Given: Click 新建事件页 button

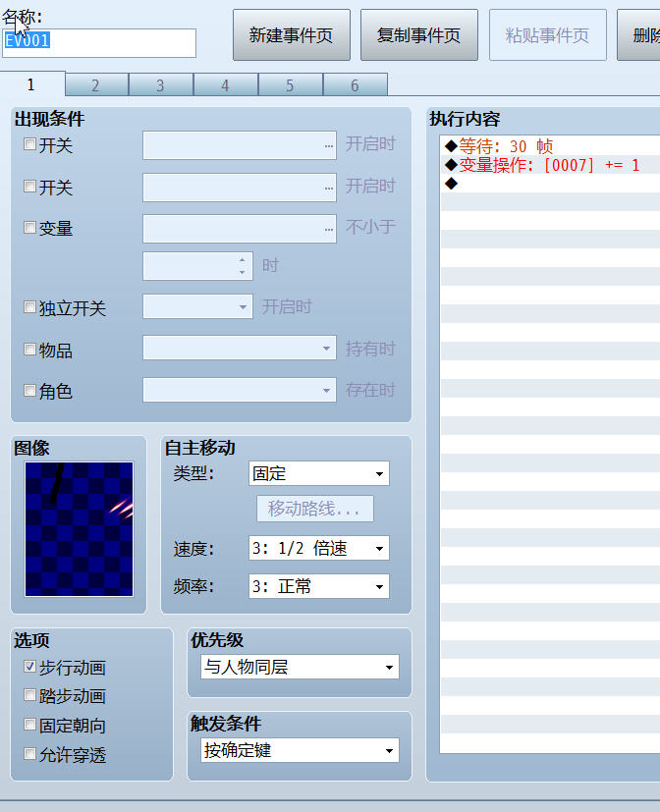Looking at the screenshot, I should (x=291, y=35).
